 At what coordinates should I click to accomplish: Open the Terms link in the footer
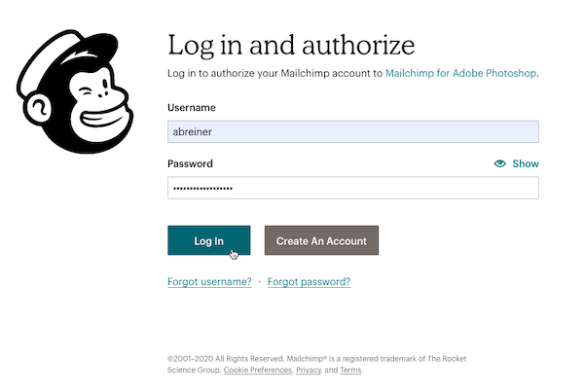(350, 371)
